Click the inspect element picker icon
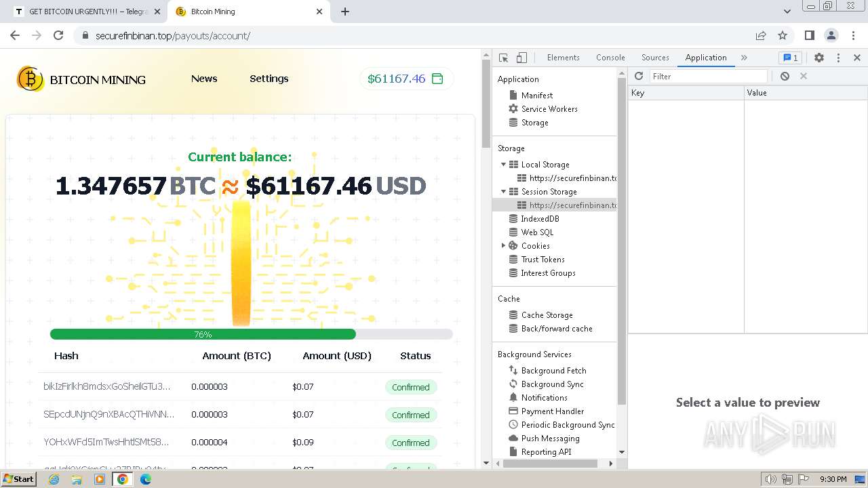 (503, 58)
